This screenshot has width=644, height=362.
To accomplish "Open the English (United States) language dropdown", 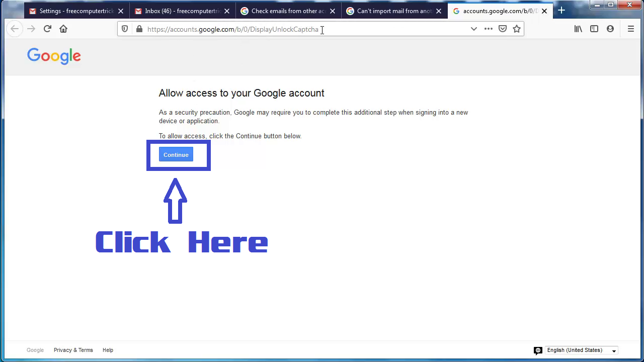I will 582,350.
